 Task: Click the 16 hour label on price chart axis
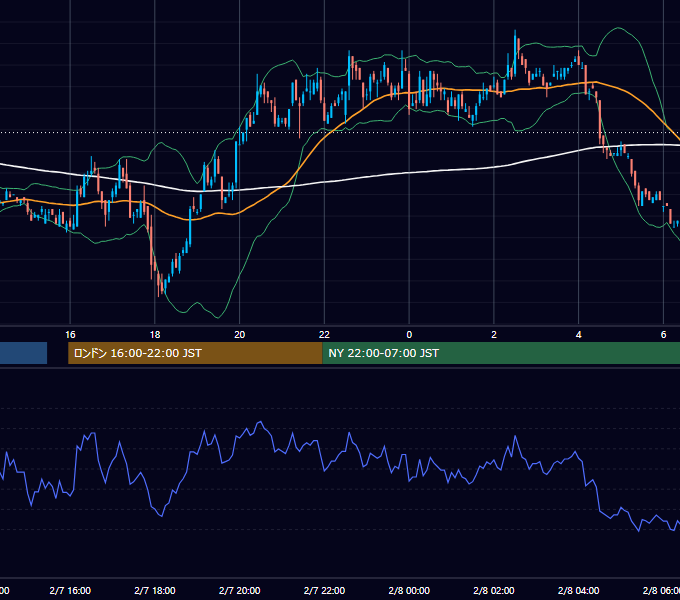70,335
